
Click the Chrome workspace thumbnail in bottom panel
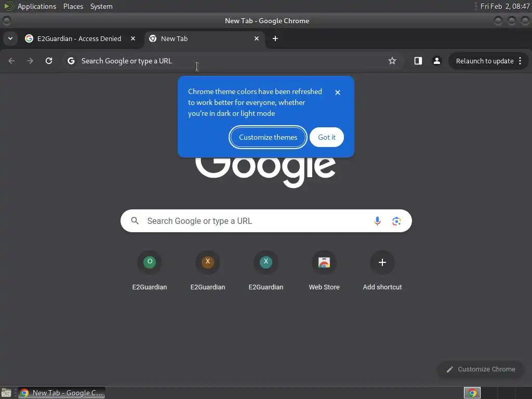[472, 393]
